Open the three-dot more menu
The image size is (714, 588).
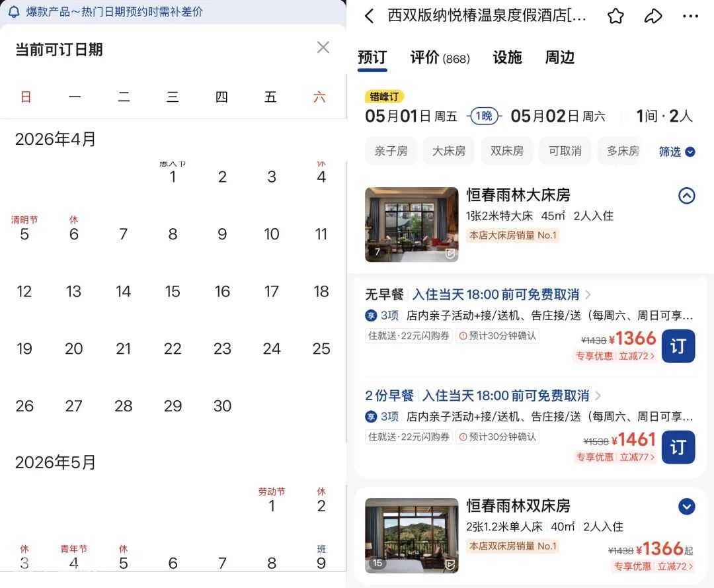click(x=690, y=17)
